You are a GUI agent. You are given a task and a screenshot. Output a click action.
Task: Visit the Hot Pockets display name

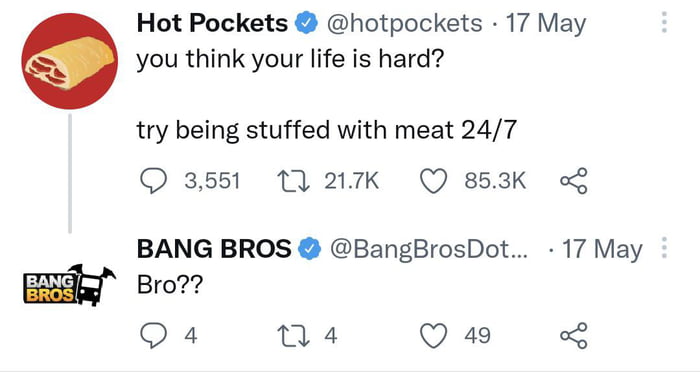tap(212, 23)
